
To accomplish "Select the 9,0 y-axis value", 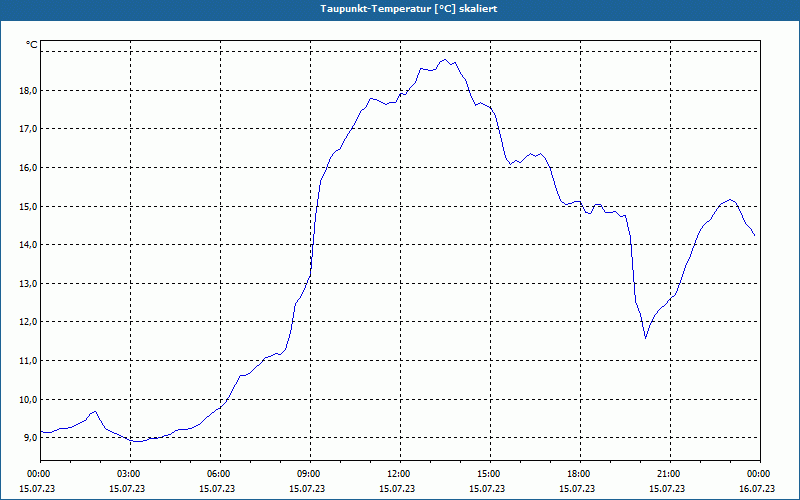I will tap(31, 437).
